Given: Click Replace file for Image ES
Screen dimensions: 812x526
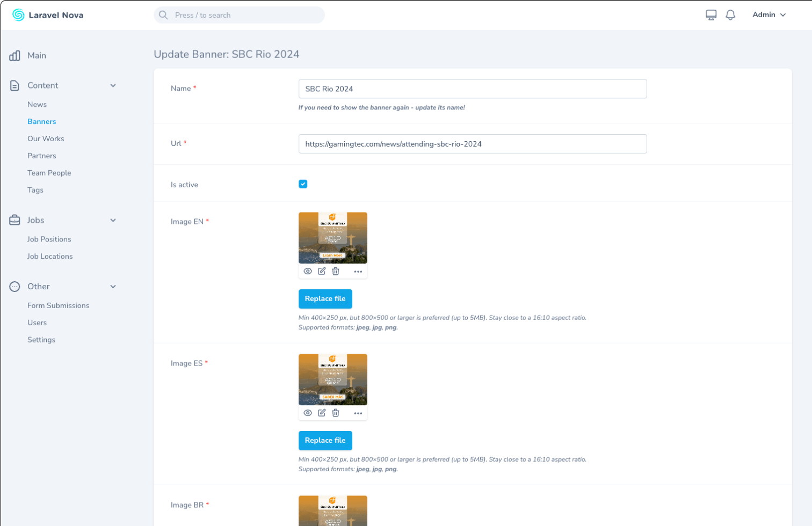Looking at the screenshot, I should pos(325,440).
